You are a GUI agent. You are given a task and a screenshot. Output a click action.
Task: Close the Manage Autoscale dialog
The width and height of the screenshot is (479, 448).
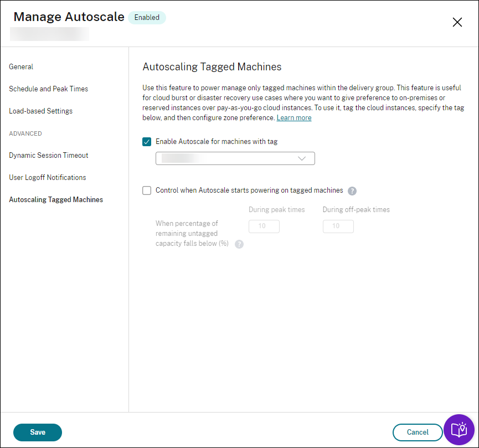point(457,22)
